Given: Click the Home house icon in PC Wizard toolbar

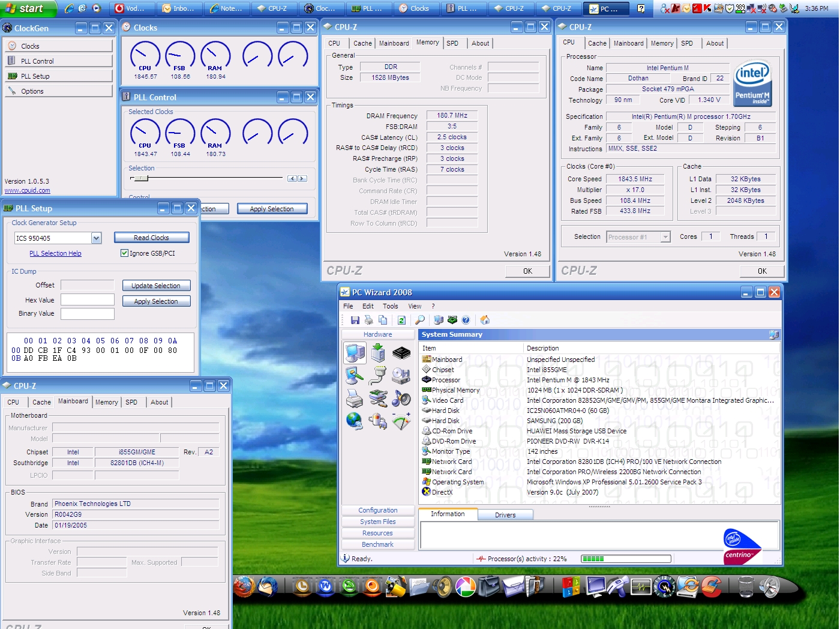Looking at the screenshot, I should 485,320.
